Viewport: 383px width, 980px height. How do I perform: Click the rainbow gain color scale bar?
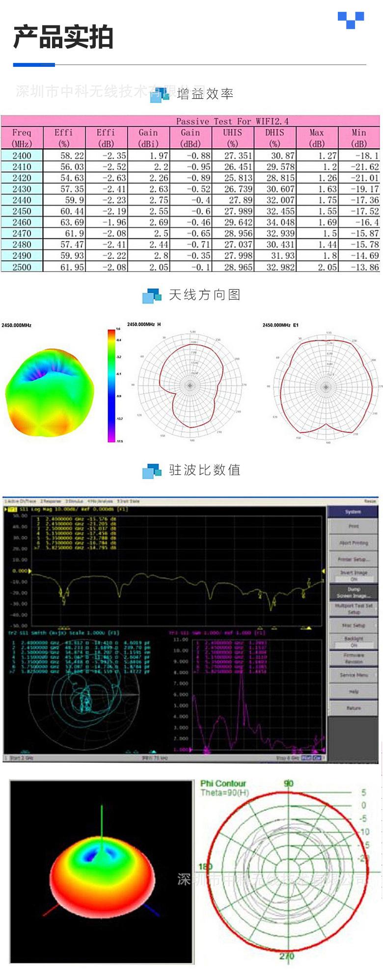click(111, 385)
